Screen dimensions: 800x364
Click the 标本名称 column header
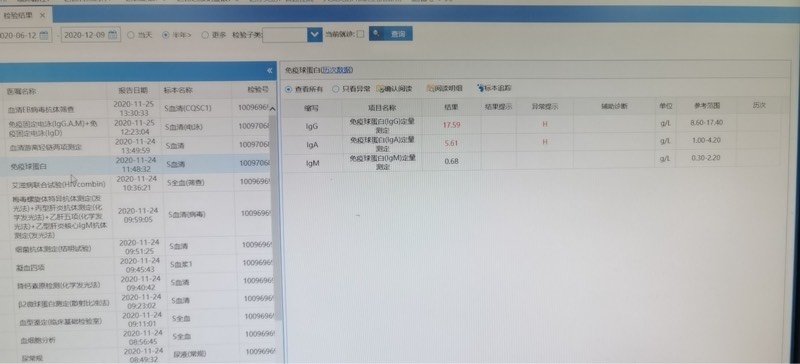(178, 90)
